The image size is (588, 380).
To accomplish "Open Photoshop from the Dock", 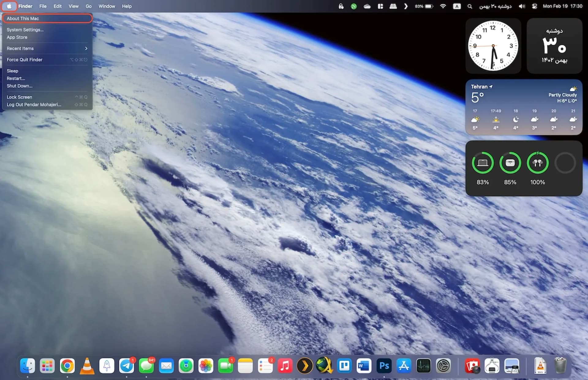I will pos(384,366).
